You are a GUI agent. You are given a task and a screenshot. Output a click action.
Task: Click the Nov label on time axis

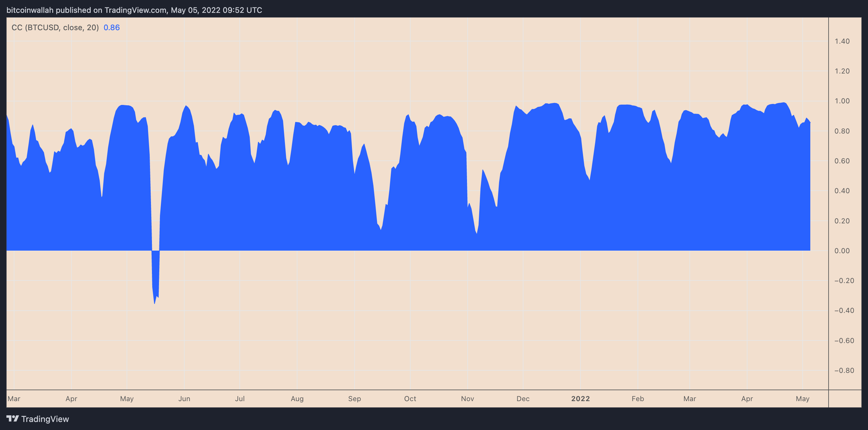click(467, 399)
